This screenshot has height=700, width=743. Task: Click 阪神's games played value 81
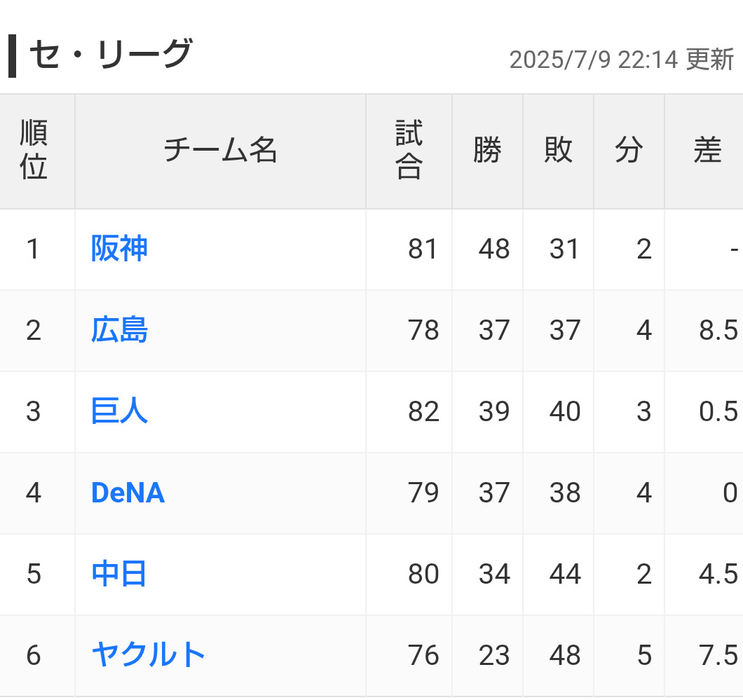pyautogui.click(x=423, y=249)
